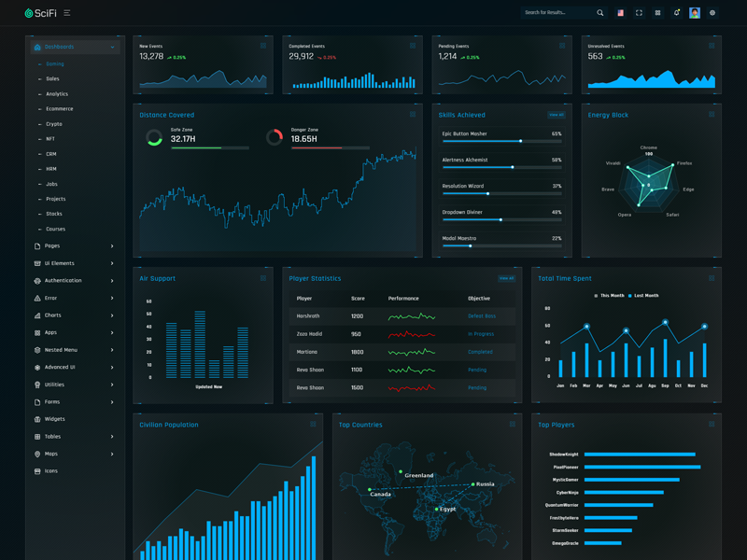Click the 'Search for Results' input field
The width and height of the screenshot is (747, 560).
tap(557, 13)
